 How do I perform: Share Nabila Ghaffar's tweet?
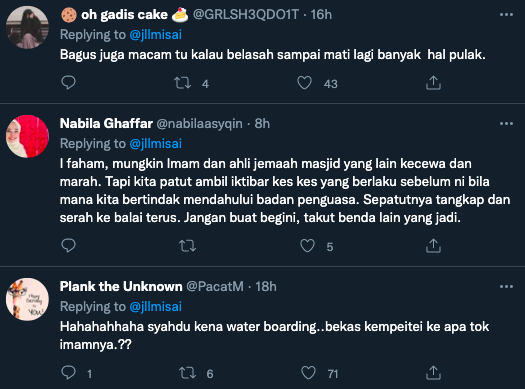433,245
